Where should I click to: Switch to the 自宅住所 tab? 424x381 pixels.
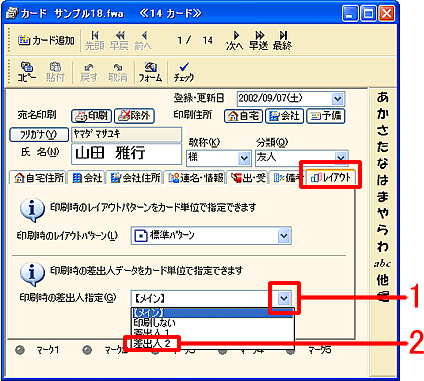click(x=38, y=178)
